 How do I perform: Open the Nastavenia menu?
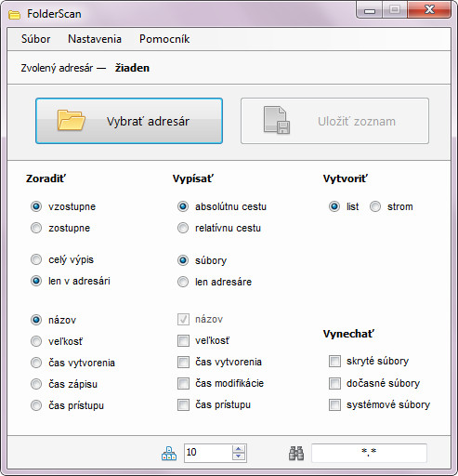(x=95, y=39)
